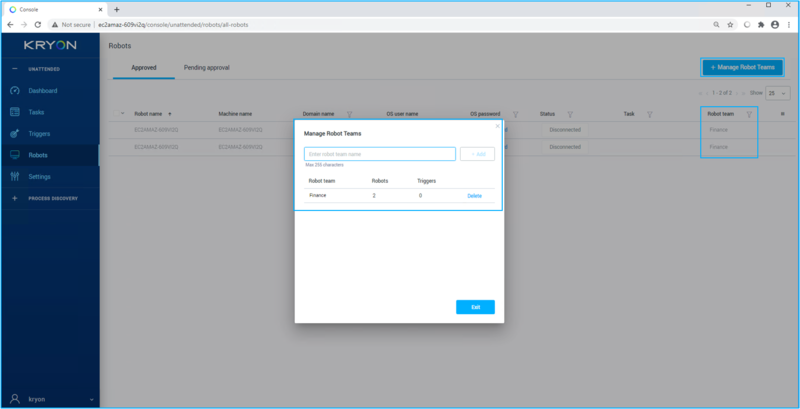Select the Triggers sidebar icon
This screenshot has width=800, height=409.
(14, 133)
